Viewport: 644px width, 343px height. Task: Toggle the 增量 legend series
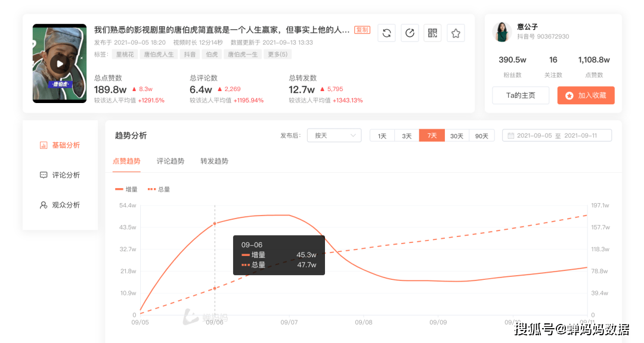click(x=126, y=189)
